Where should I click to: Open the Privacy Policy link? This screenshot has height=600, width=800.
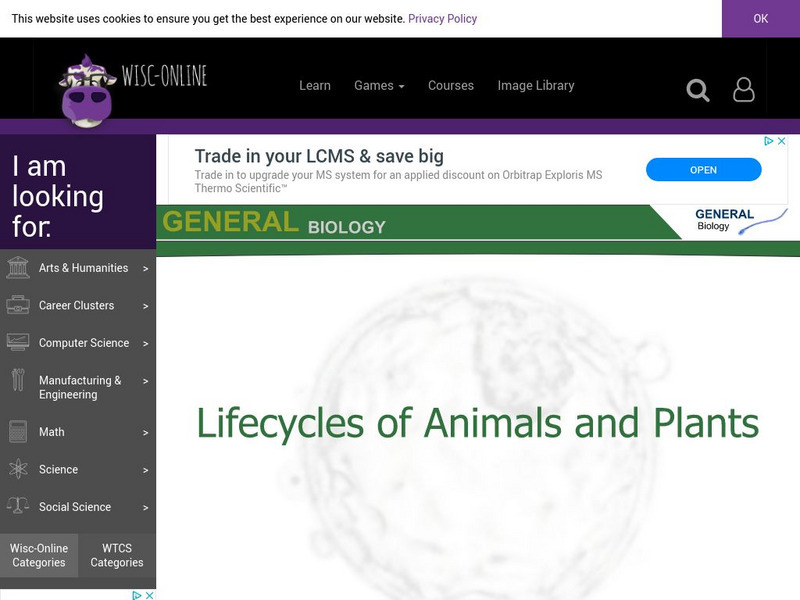click(442, 19)
